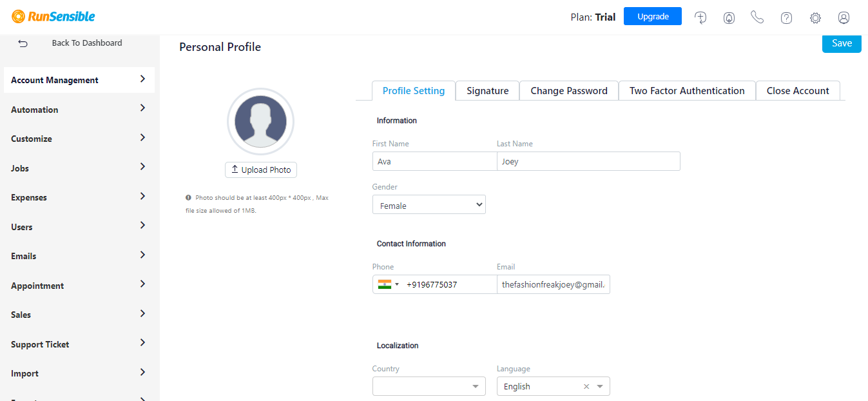Image resolution: width=868 pixels, height=401 pixels.
Task: Open the quick add icon in header
Action: click(x=700, y=17)
